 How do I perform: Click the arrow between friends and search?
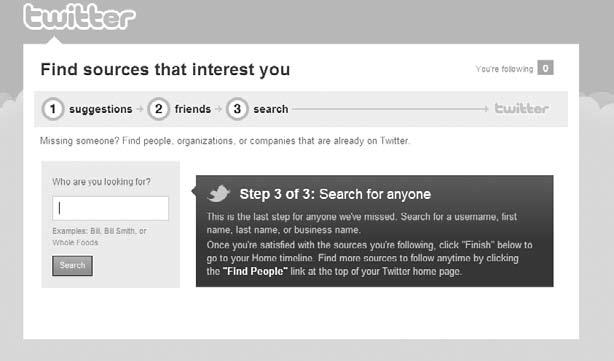click(219, 109)
